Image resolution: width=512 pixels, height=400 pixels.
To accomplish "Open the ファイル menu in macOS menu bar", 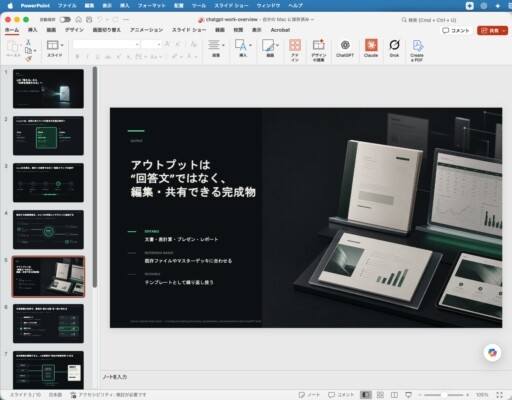I will pos(67,6).
